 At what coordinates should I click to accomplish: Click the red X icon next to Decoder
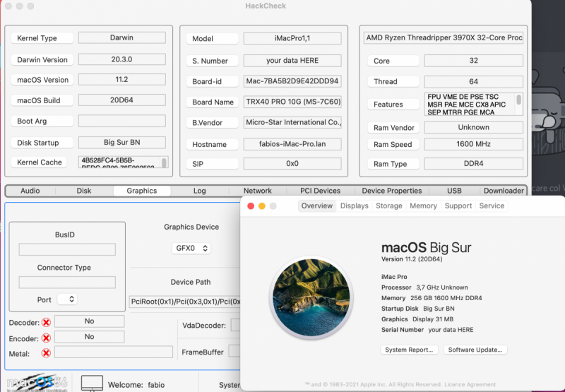point(46,322)
